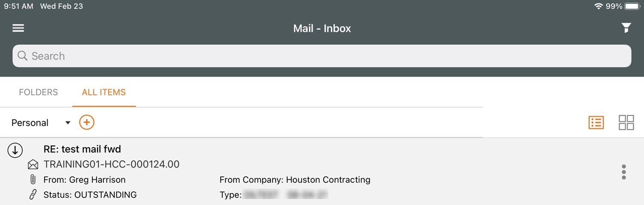The height and width of the screenshot is (205, 644).
Task: Click mail number TRAINING01-HCC-000124.00
Action: point(112,164)
